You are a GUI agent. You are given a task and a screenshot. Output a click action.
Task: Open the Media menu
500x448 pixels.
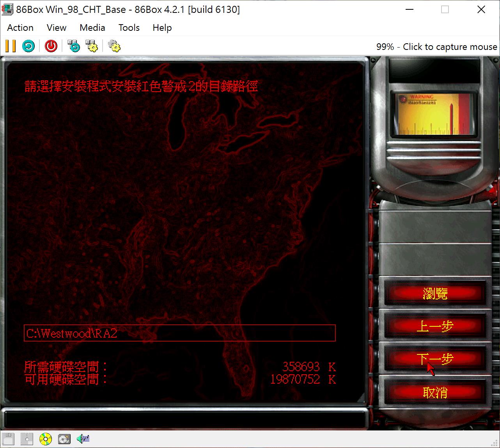[x=92, y=28]
